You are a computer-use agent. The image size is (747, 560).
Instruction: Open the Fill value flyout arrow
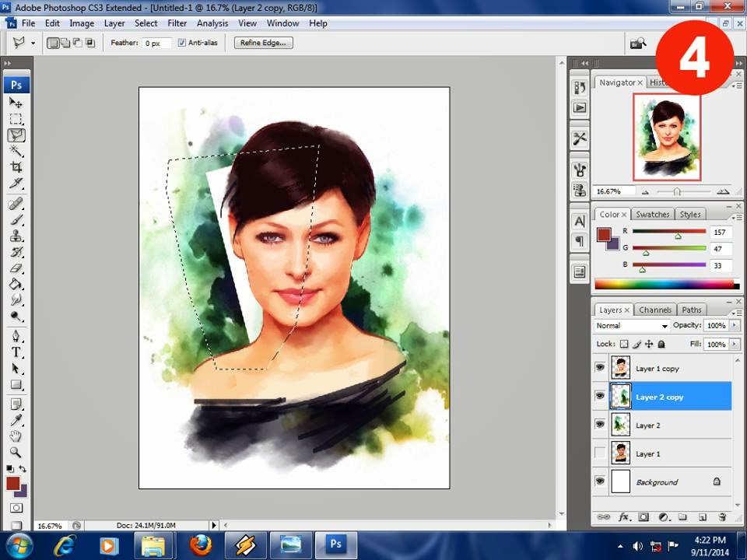(x=735, y=344)
